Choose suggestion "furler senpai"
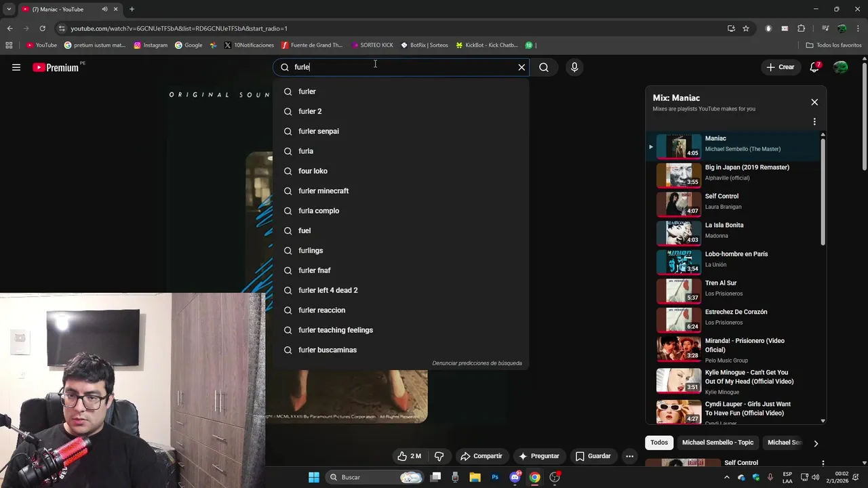Viewport: 868px width, 488px height. 401,131
